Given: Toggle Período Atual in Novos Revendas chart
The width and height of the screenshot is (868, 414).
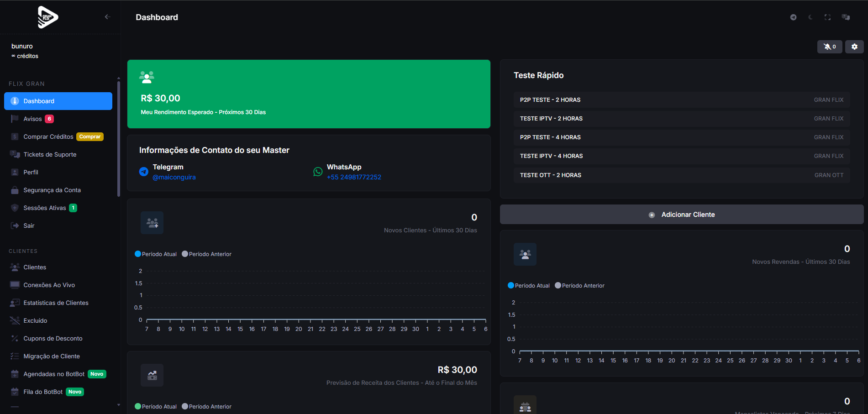Looking at the screenshot, I should (x=529, y=286).
